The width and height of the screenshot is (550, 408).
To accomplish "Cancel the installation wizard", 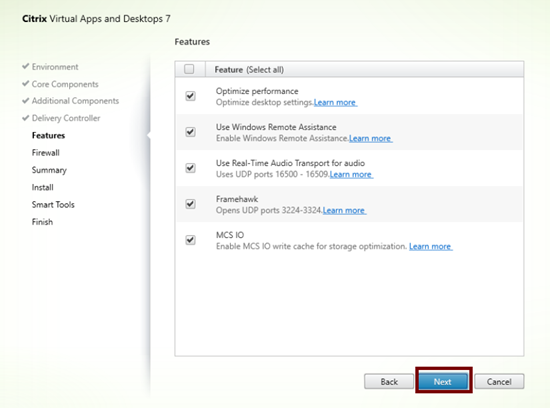I will click(499, 381).
